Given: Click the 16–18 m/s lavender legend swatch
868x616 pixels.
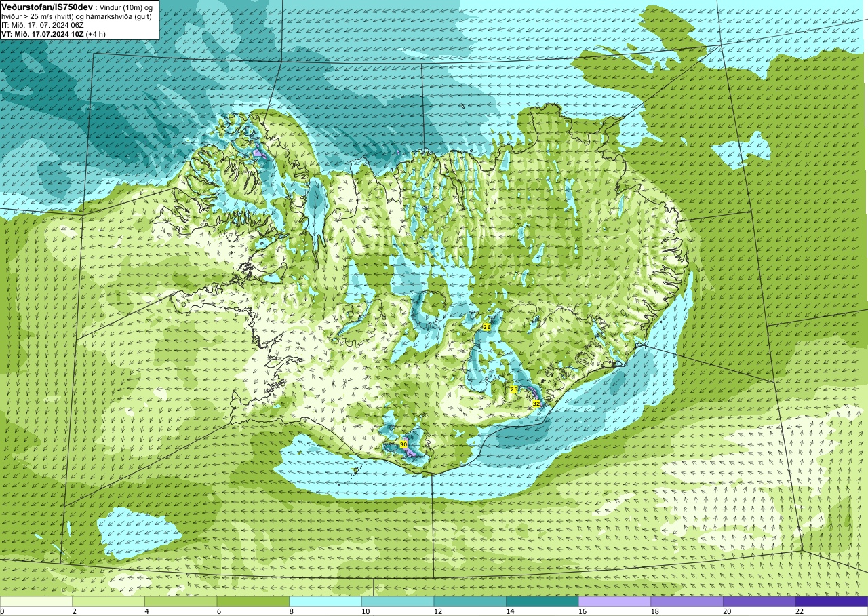Looking at the screenshot, I should click(615, 601).
